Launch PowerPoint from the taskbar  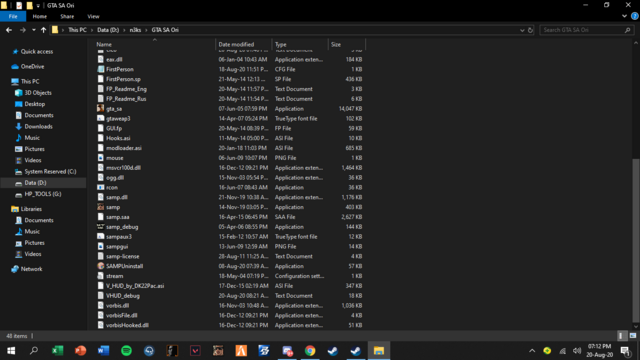pyautogui.click(x=80, y=351)
